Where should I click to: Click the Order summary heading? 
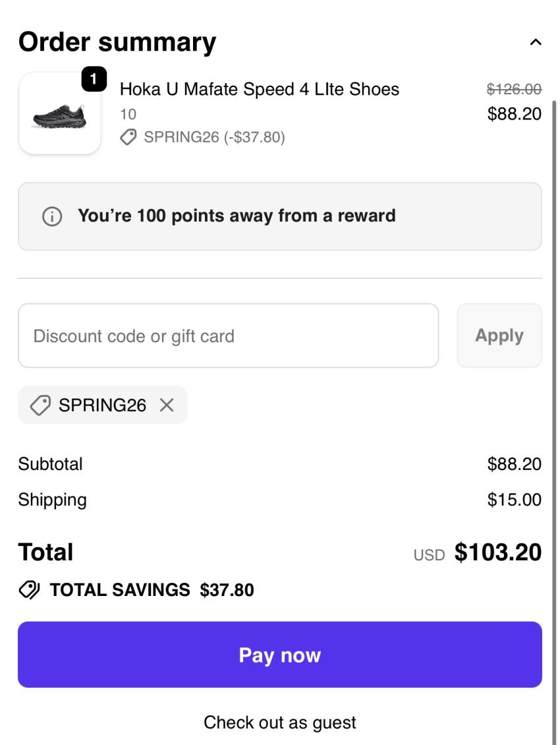[x=117, y=42]
